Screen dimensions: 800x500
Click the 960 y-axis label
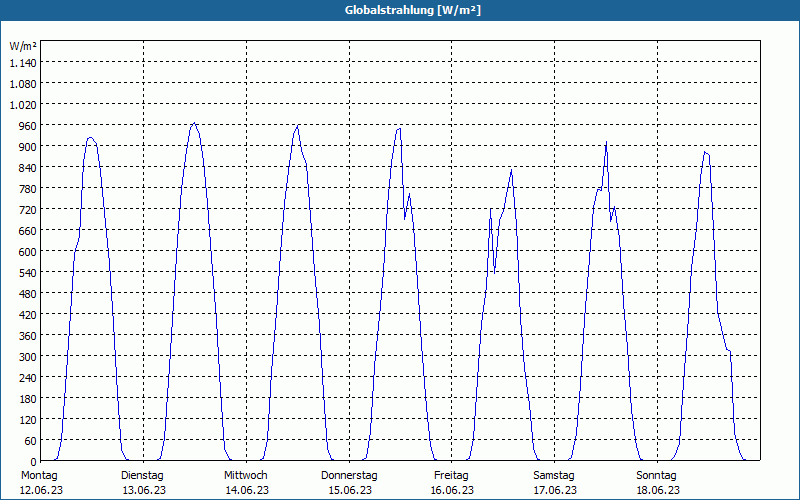28,126
